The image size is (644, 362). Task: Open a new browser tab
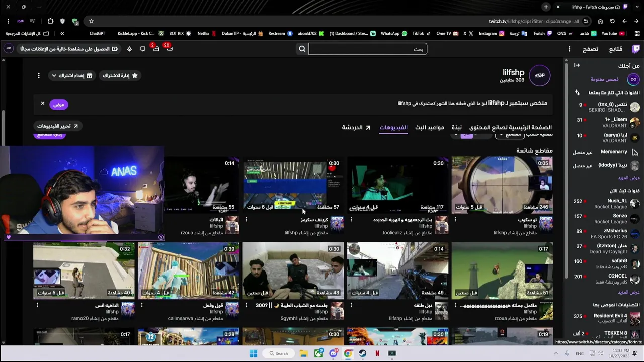click(546, 7)
